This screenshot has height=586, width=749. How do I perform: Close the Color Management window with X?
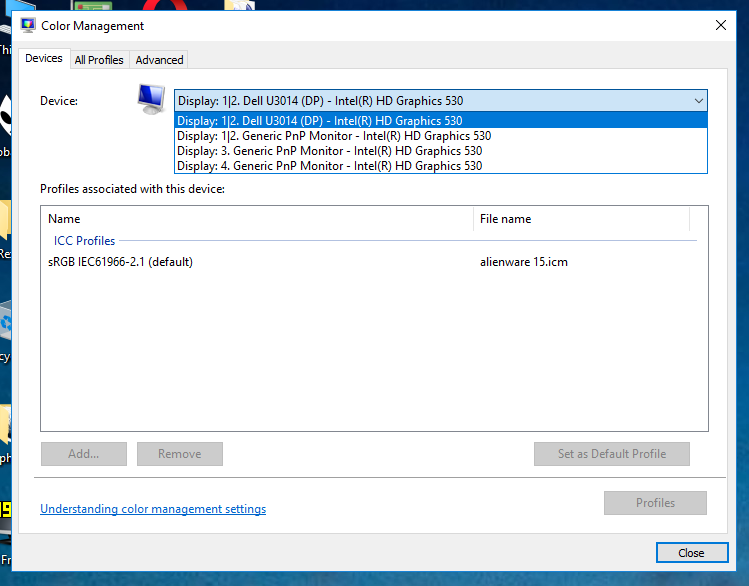[x=721, y=25]
